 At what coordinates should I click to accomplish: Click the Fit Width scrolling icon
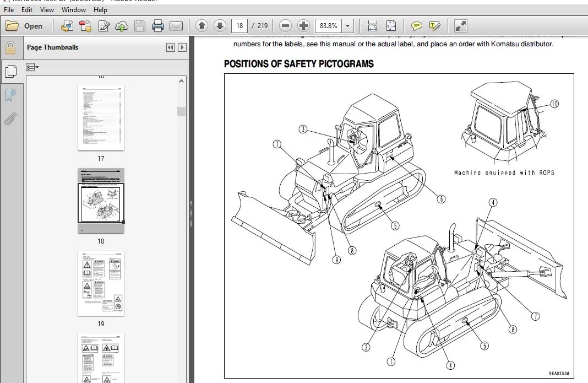pos(373,25)
